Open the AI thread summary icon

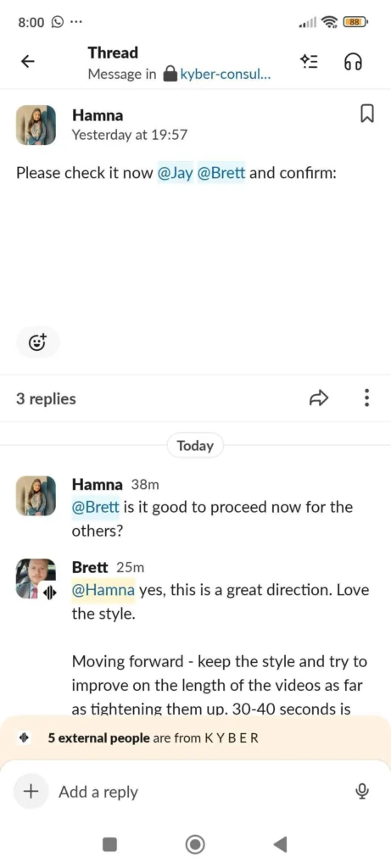[x=309, y=61]
